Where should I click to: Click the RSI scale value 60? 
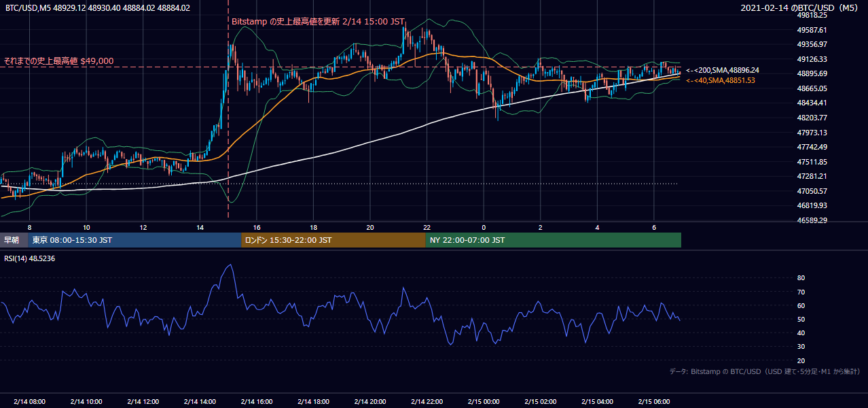(801, 305)
